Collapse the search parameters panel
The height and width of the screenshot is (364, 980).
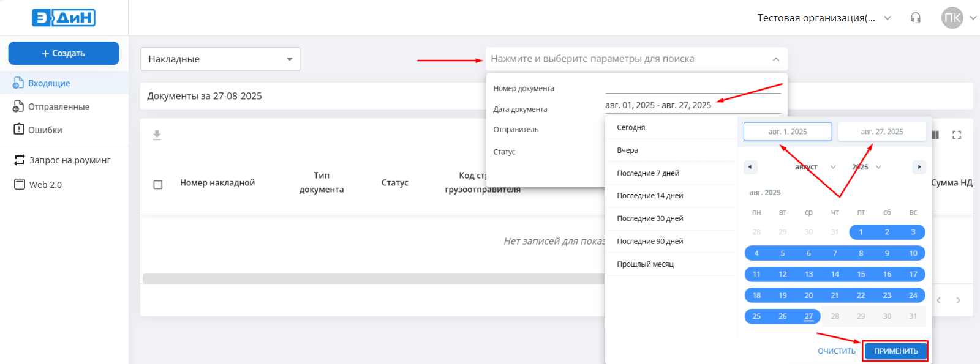[775, 59]
